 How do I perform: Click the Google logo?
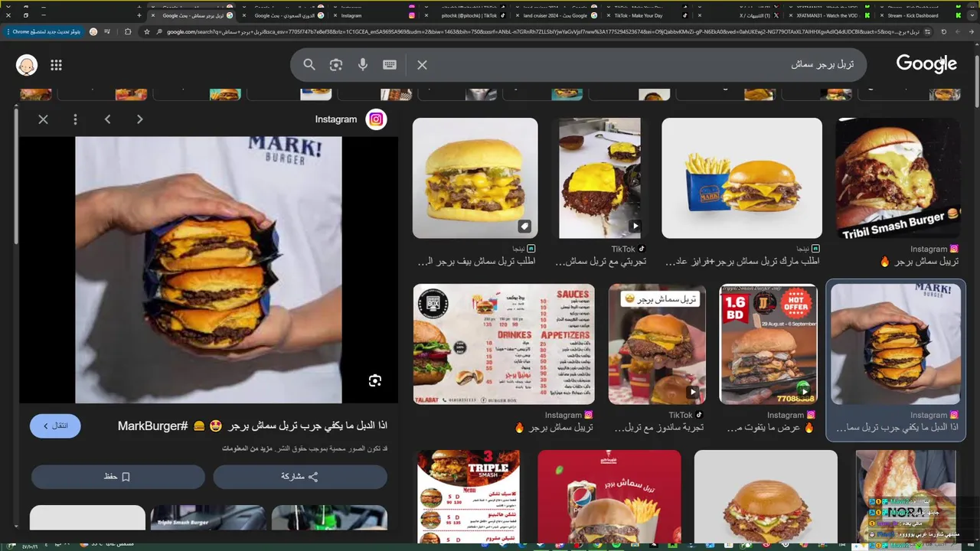point(926,64)
